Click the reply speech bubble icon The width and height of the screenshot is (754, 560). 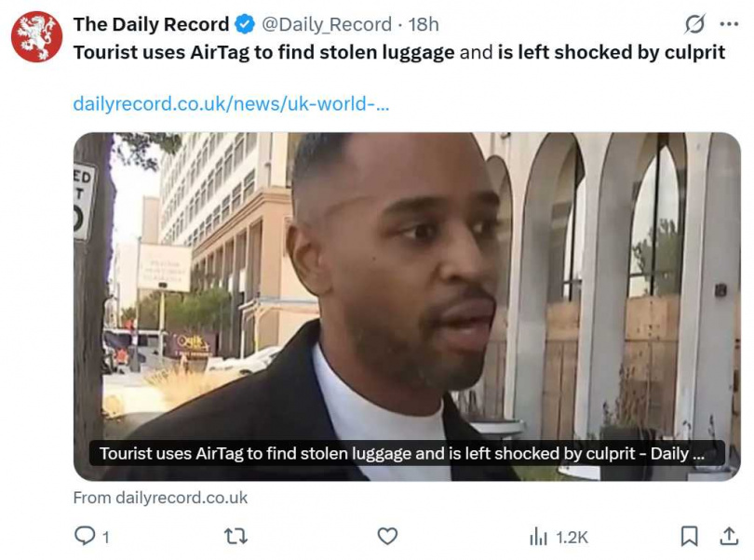[x=85, y=536]
